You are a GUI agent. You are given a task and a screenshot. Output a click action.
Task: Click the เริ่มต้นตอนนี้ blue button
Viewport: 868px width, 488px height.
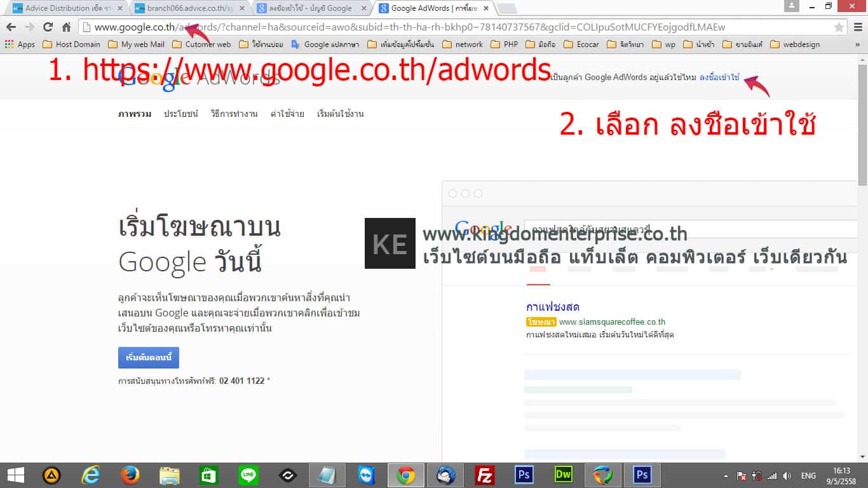[x=148, y=358]
